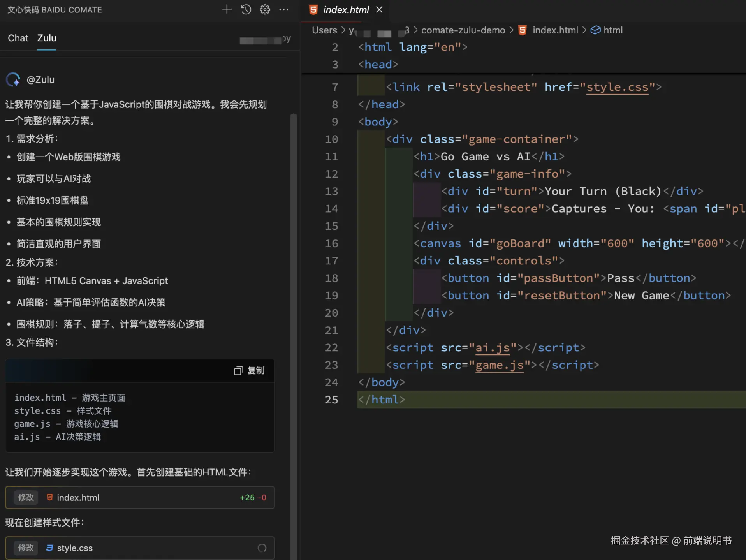
Task: Click the Users breadcrumb segment
Action: tap(324, 30)
